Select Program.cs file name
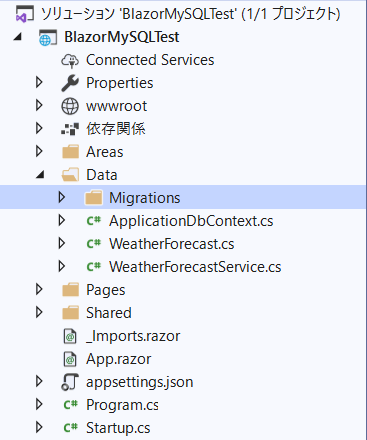 tap(122, 405)
